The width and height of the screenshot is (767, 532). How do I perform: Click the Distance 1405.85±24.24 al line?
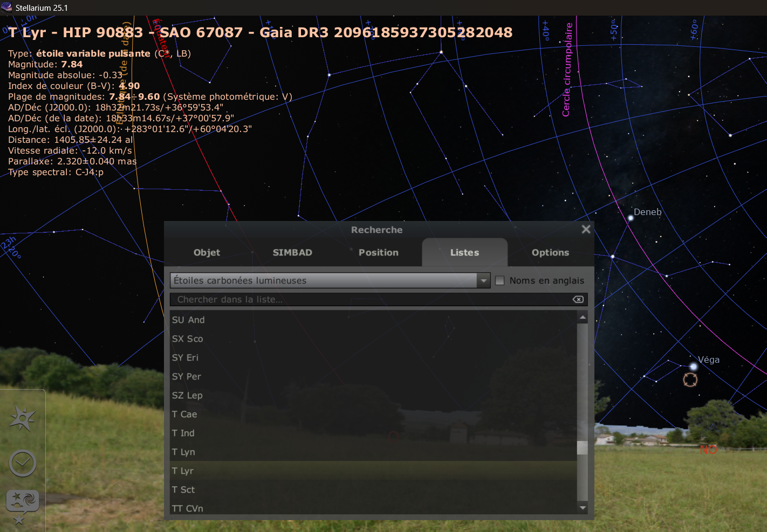70,140
